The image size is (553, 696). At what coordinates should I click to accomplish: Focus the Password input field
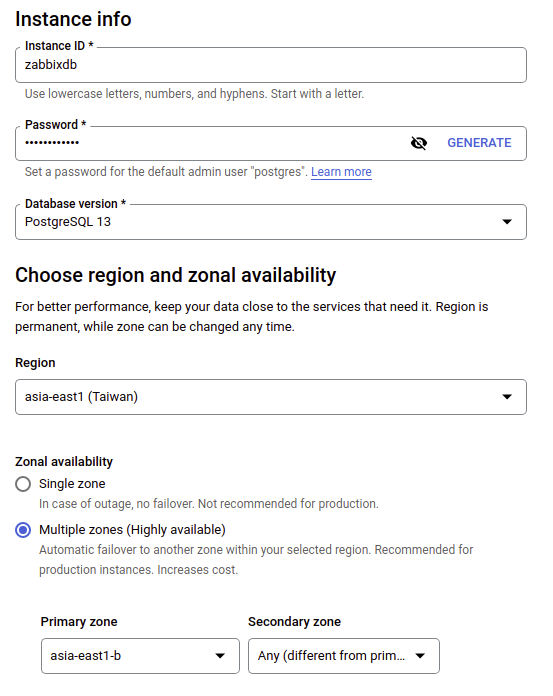213,143
